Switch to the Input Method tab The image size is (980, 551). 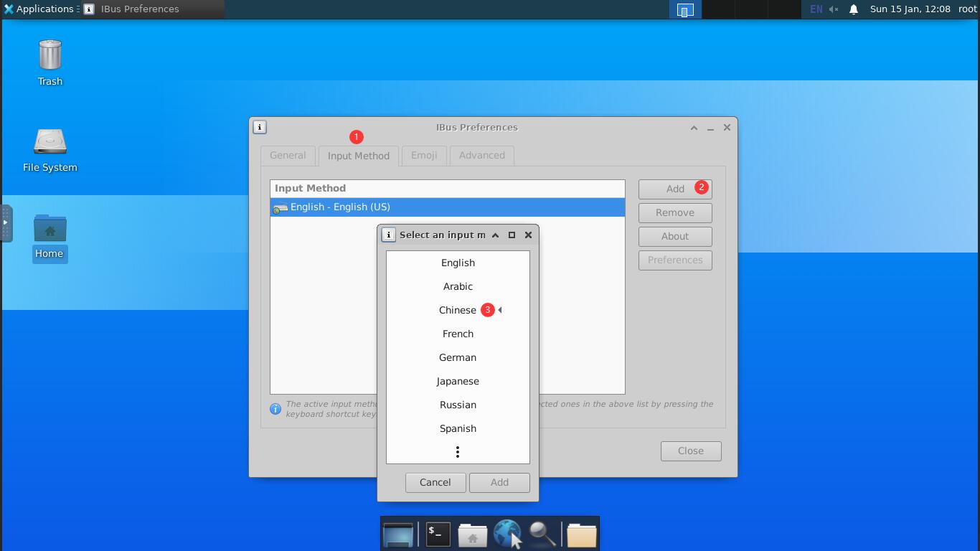(x=359, y=156)
